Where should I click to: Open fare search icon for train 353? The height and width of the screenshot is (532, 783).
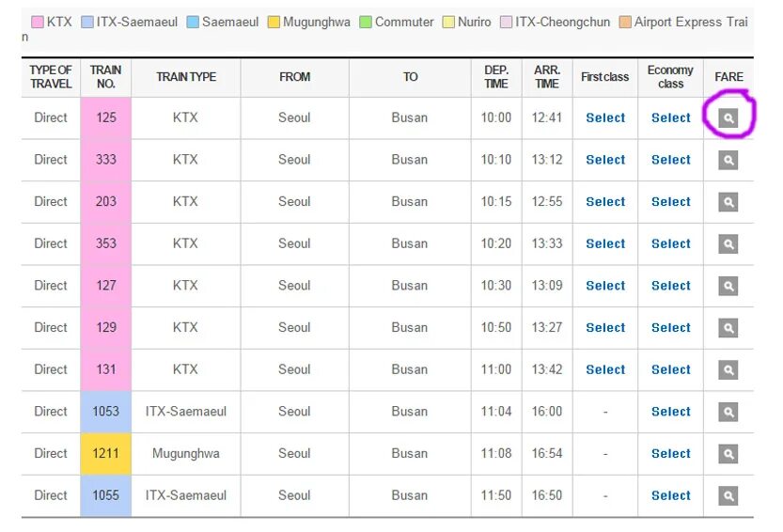[x=728, y=244]
